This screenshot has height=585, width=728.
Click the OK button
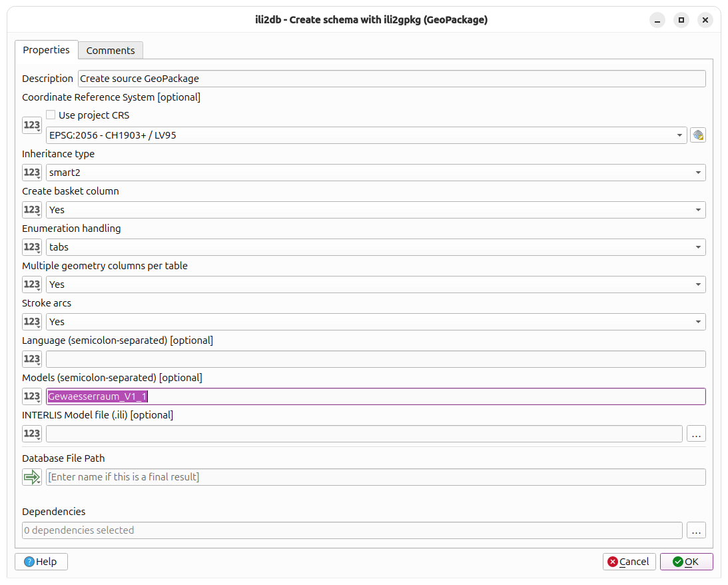tap(686, 562)
